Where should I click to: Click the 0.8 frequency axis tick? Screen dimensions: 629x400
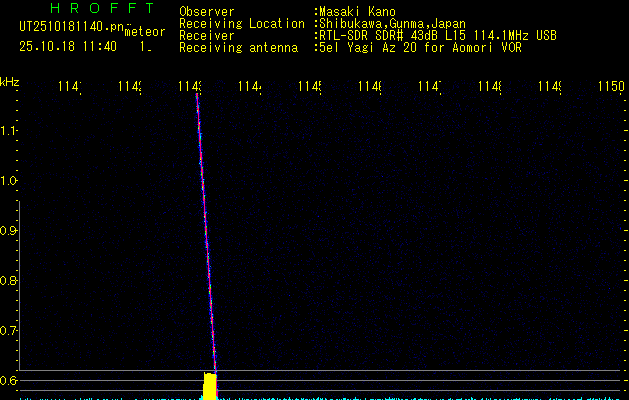(x=9, y=281)
